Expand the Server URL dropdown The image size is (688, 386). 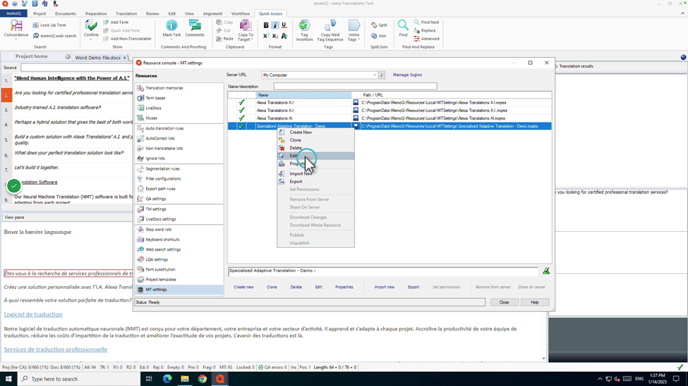point(375,75)
